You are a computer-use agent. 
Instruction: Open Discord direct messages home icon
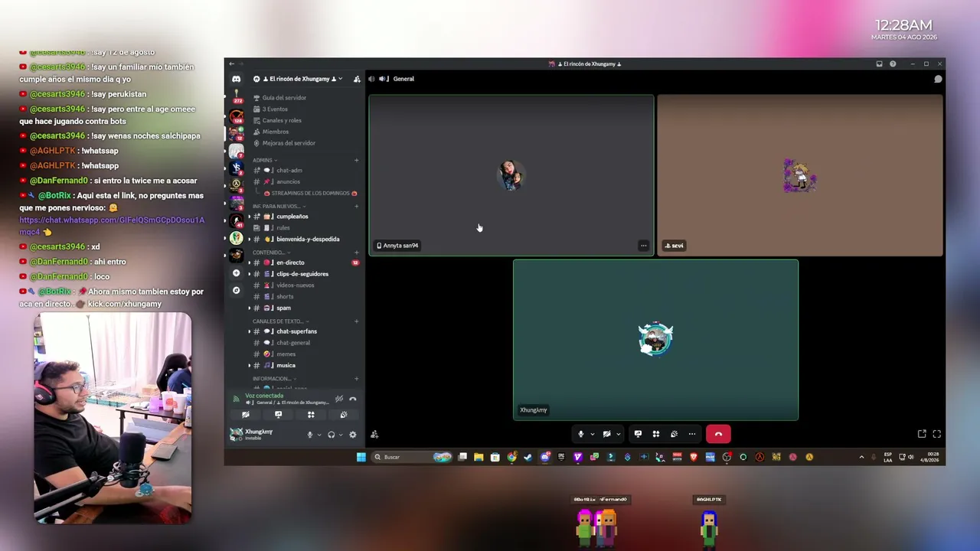tap(237, 79)
